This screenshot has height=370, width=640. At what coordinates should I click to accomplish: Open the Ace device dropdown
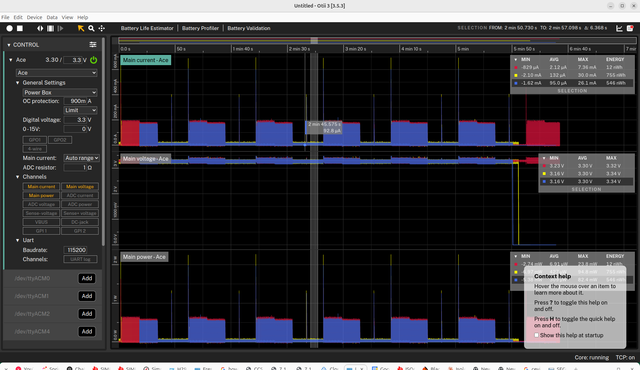click(x=56, y=73)
